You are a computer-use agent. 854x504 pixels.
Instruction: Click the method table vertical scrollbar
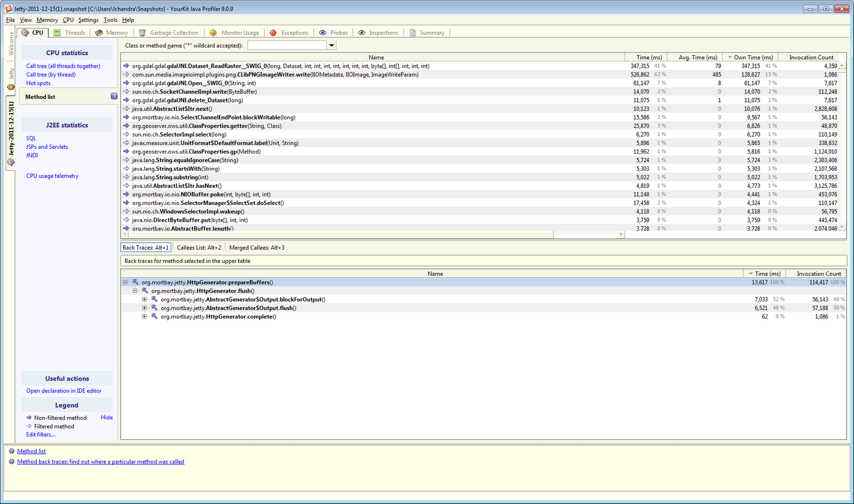click(x=842, y=147)
